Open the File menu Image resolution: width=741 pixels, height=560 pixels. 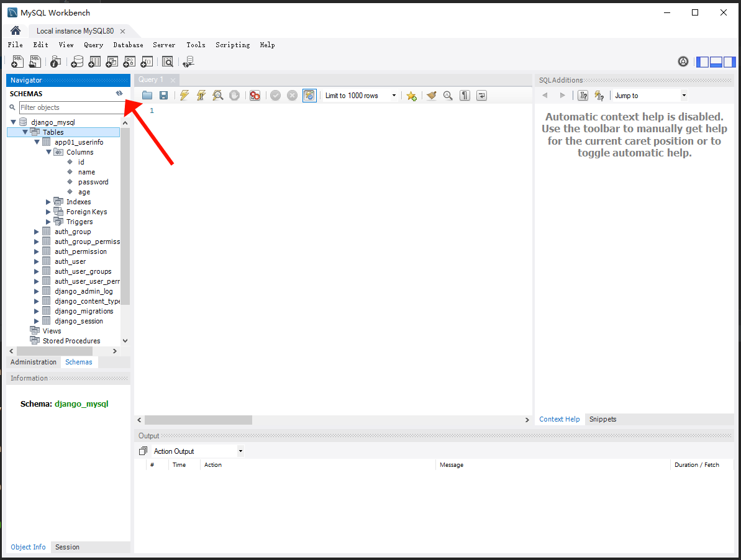tap(15, 45)
